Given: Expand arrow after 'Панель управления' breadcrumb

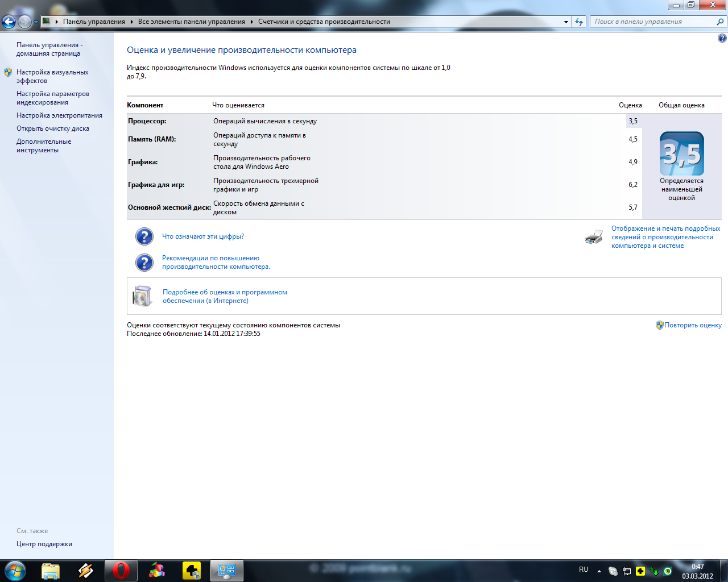Looking at the screenshot, I should tap(131, 22).
